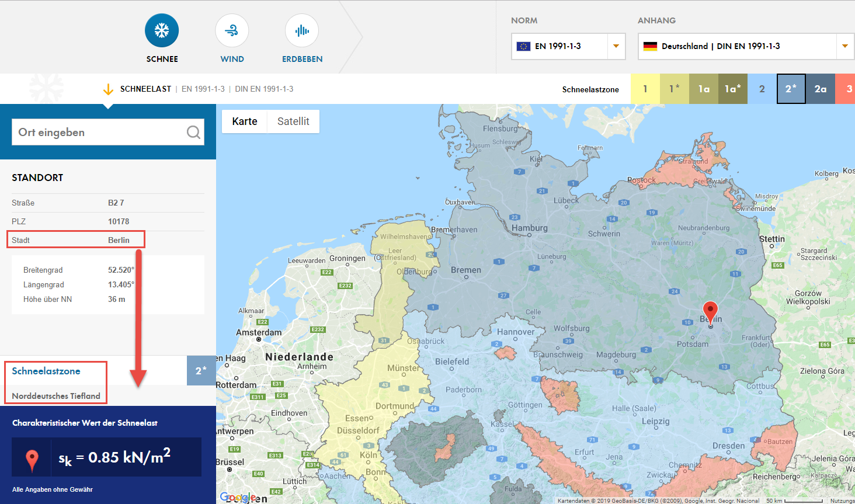
Task: Click the German flag icon
Action: click(650, 46)
